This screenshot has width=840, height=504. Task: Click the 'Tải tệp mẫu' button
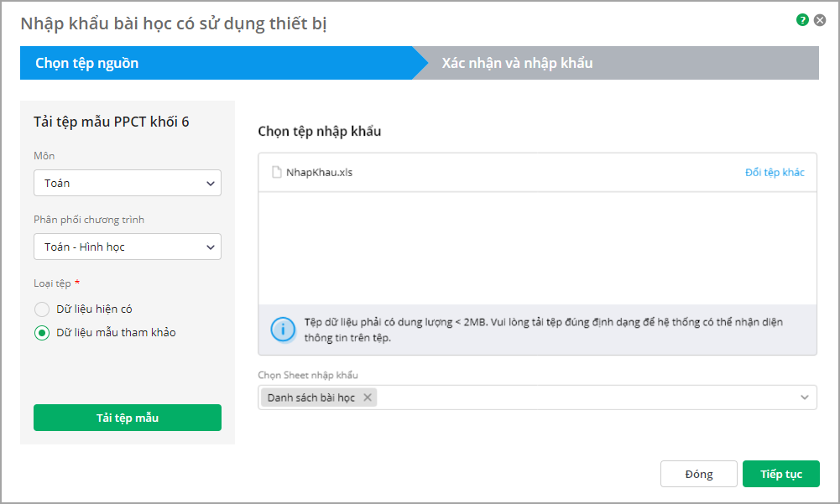(128, 418)
